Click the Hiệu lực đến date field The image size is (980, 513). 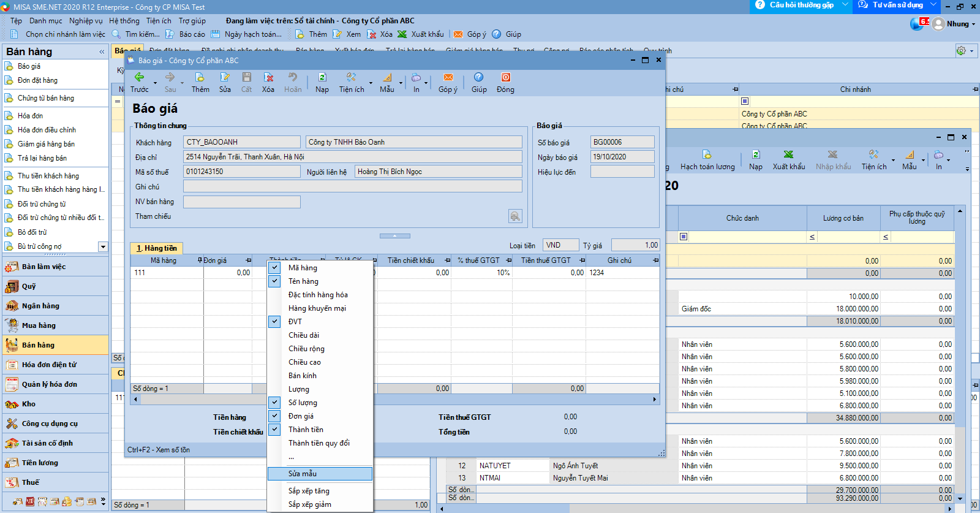(622, 172)
